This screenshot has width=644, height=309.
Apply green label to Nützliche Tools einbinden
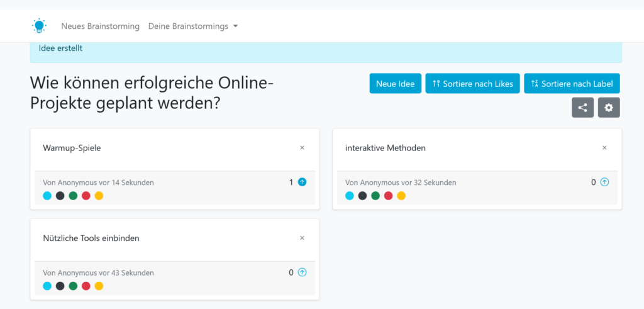(73, 286)
